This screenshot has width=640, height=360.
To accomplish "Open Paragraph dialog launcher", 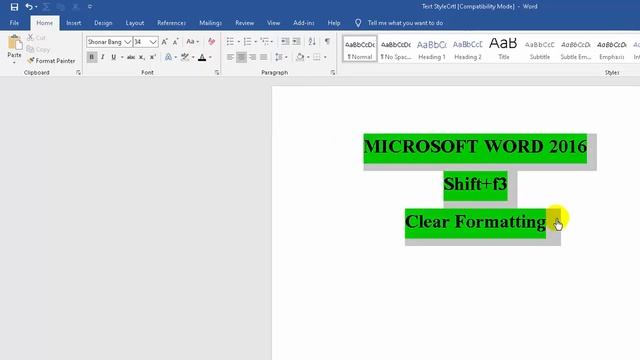I will point(333,73).
